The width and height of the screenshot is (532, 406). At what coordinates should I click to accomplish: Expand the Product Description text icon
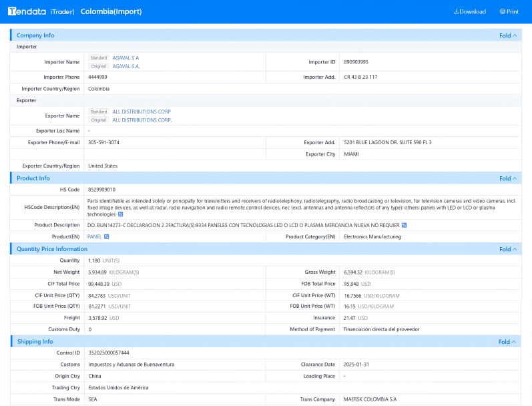404,225
